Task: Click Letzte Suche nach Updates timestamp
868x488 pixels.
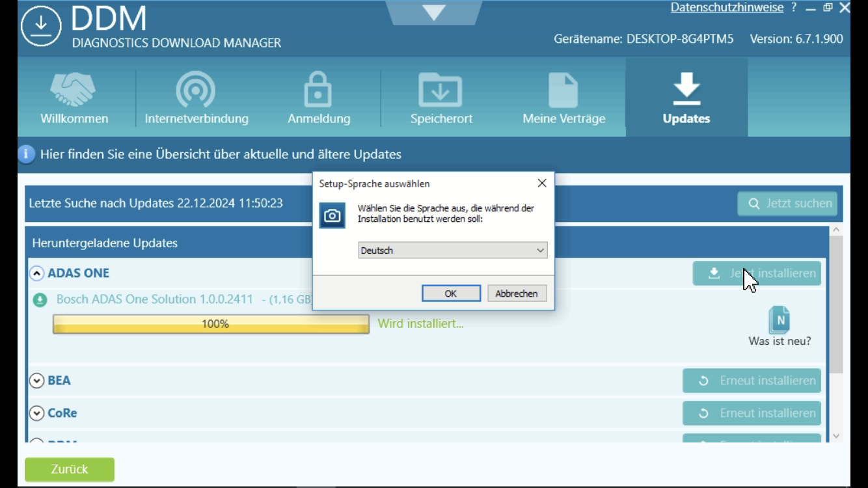Action: (156, 203)
